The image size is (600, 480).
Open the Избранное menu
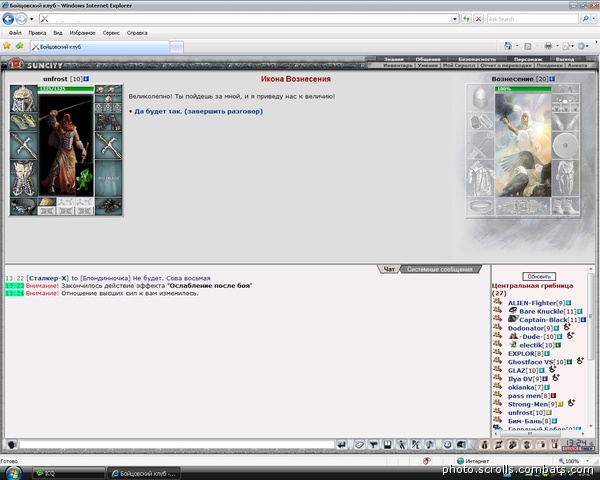(x=82, y=33)
